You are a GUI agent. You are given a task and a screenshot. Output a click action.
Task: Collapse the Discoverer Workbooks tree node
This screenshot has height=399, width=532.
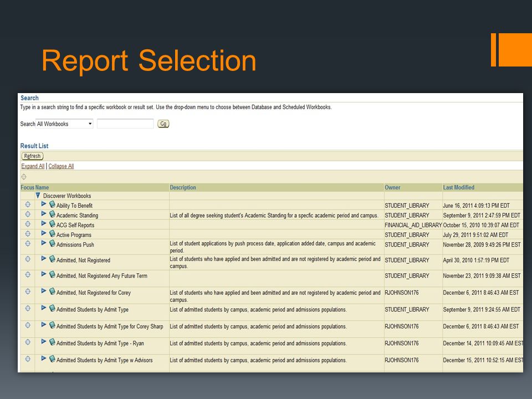(x=38, y=196)
